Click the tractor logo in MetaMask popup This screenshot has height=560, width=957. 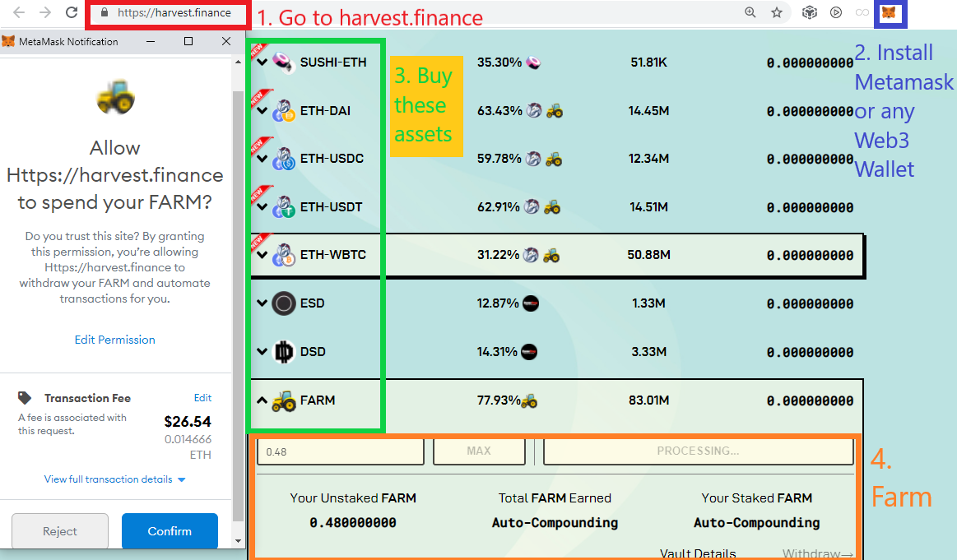point(115,97)
